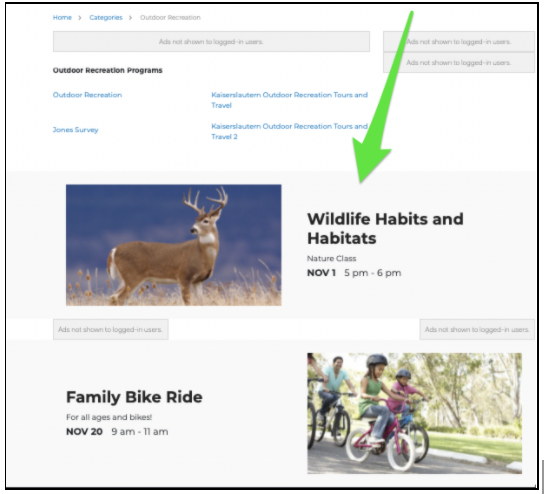The image size is (544, 494).
Task: Open the Home breadcrumb link
Action: click(x=62, y=17)
